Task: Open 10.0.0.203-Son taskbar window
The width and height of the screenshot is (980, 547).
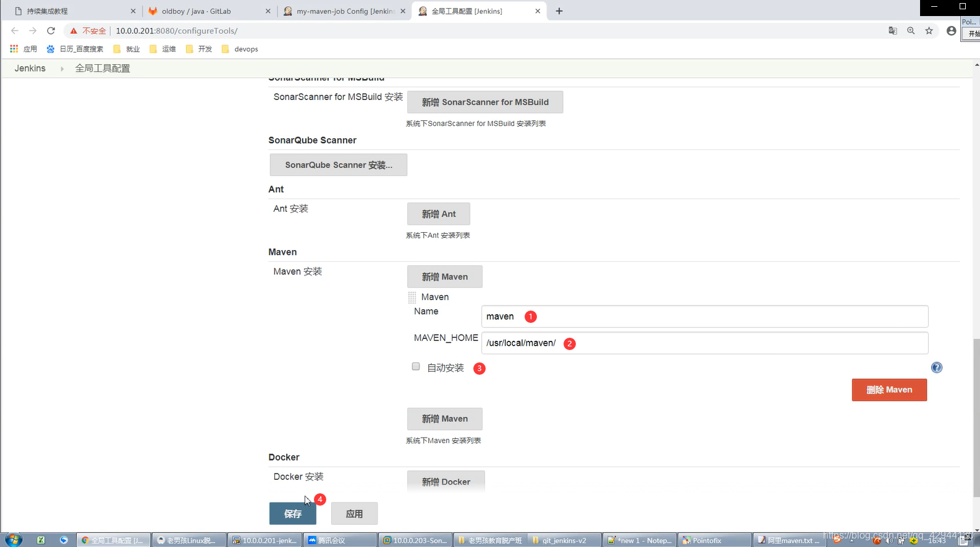Action: point(415,540)
